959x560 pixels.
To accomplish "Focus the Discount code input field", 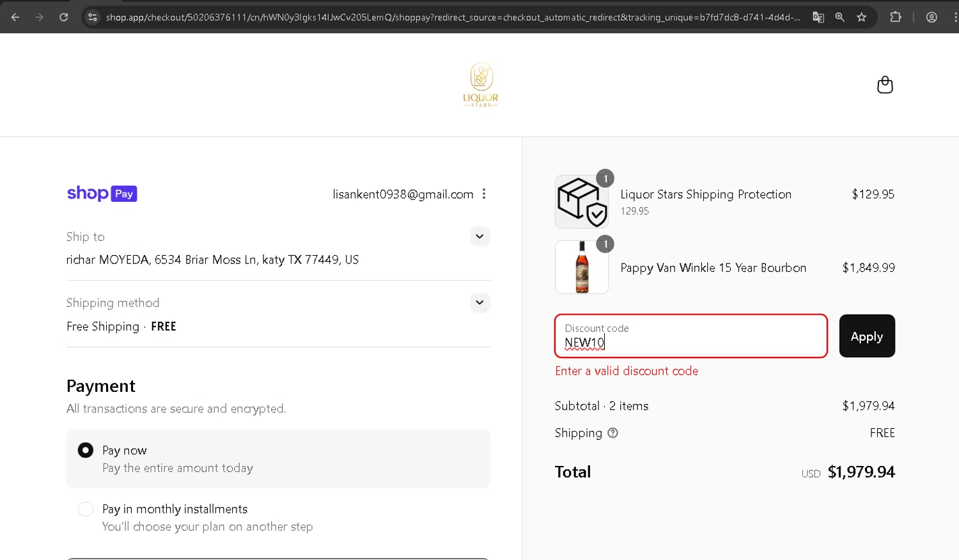I will point(691,336).
